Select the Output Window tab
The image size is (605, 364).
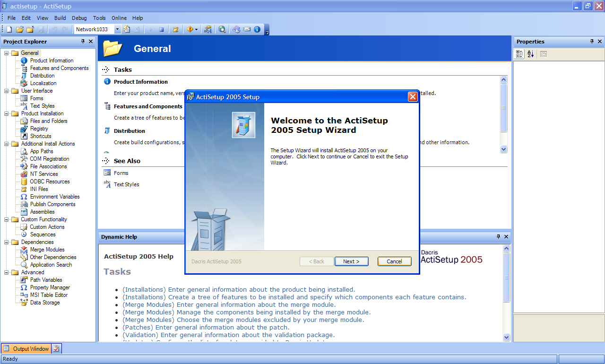pyautogui.click(x=26, y=349)
